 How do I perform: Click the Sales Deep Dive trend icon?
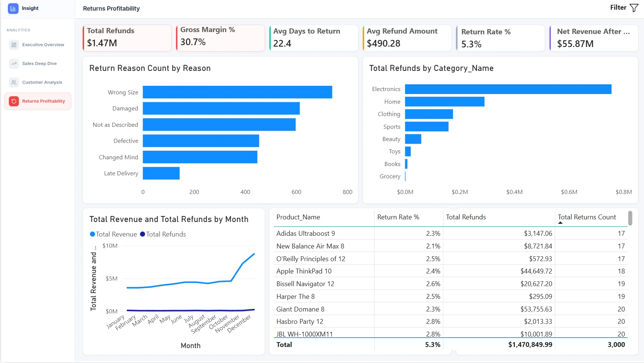14,63
